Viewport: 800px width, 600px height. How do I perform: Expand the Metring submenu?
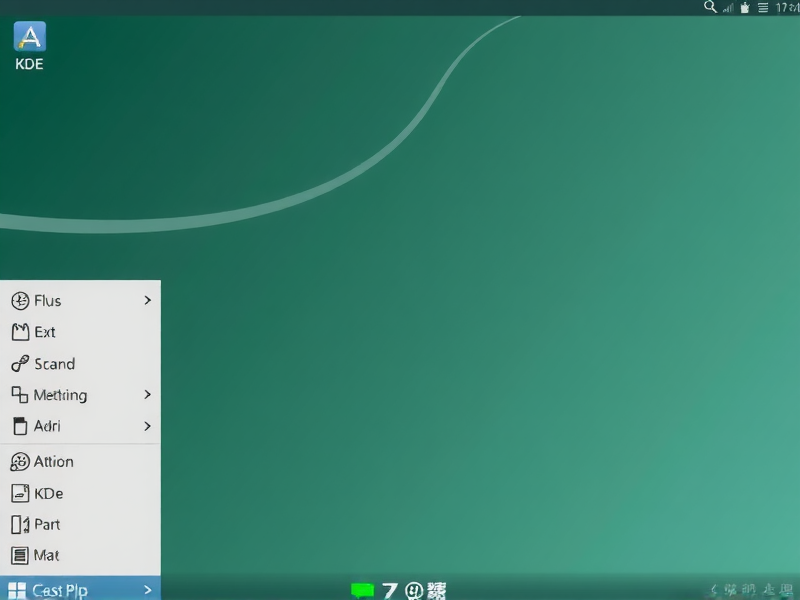[x=146, y=395]
